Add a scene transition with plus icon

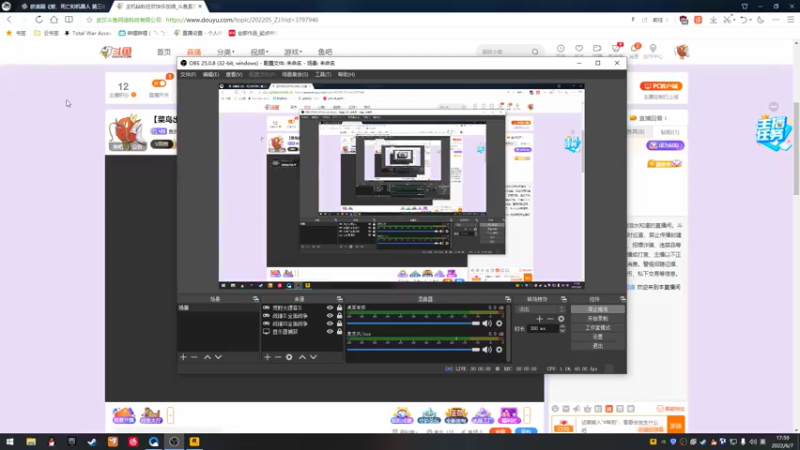coord(539,319)
